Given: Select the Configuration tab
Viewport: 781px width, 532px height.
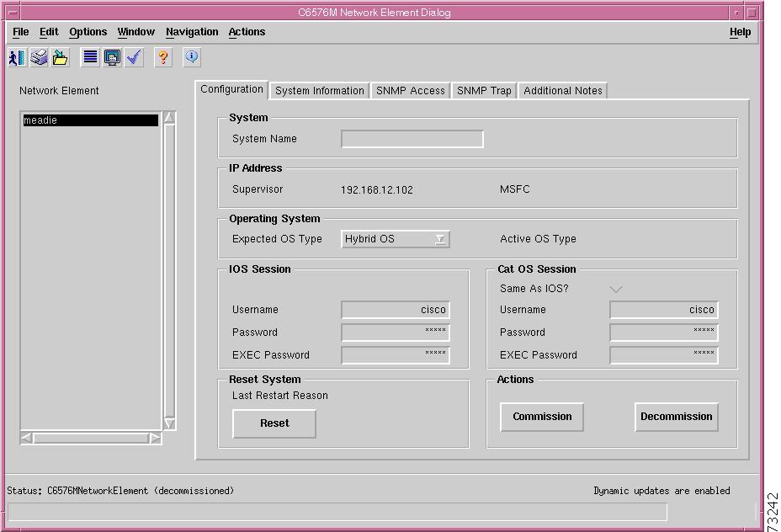Looking at the screenshot, I should click(231, 89).
